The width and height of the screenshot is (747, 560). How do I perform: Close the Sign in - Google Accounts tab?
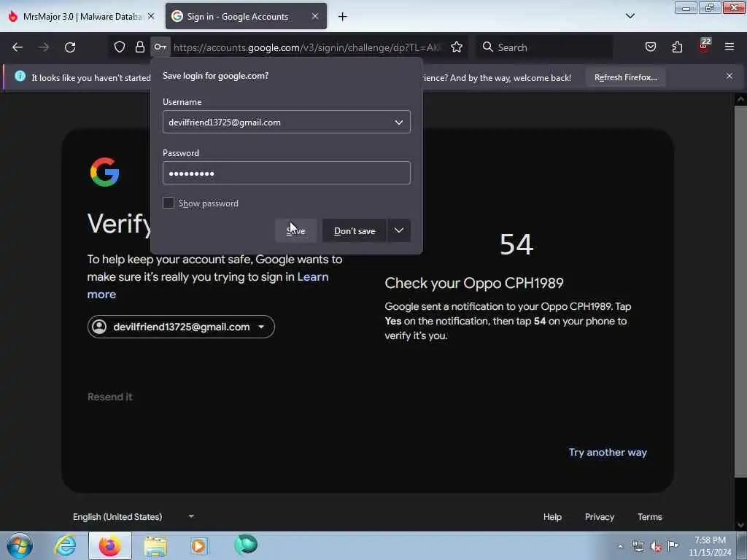point(315,16)
